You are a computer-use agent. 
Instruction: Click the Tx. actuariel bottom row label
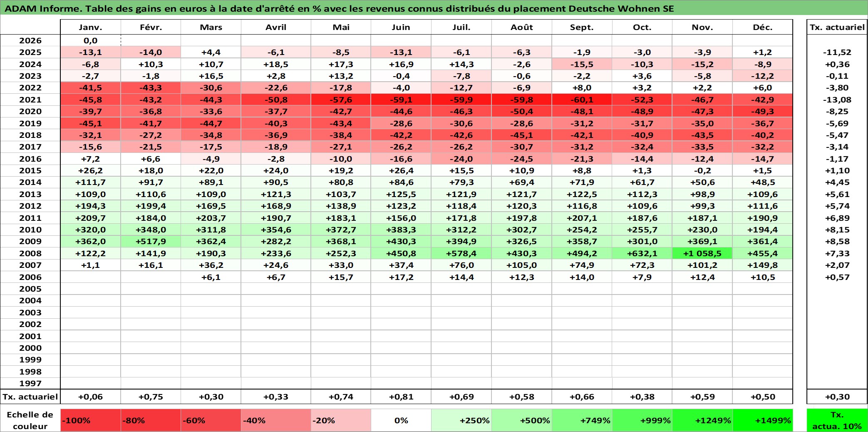pos(30,397)
